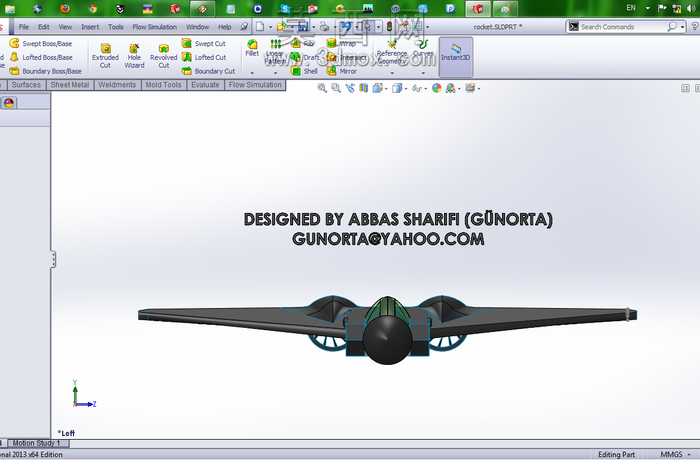Open the Tools menu

116,27
